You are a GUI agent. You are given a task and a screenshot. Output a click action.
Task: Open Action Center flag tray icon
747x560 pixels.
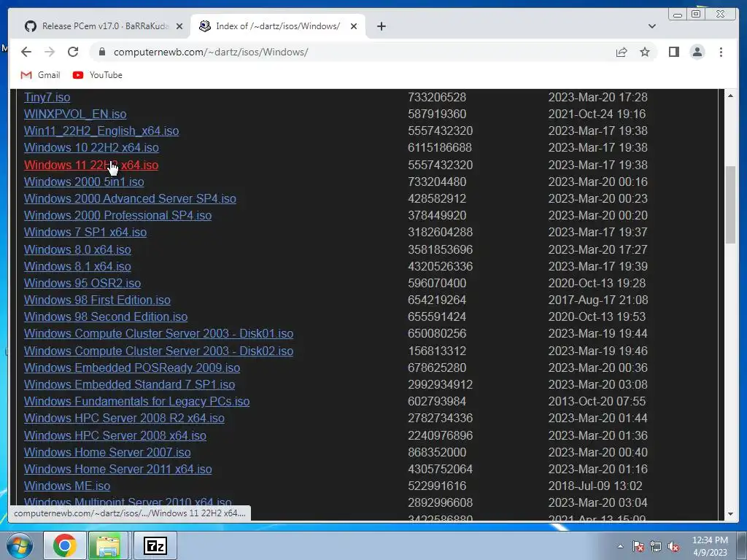(x=638, y=547)
